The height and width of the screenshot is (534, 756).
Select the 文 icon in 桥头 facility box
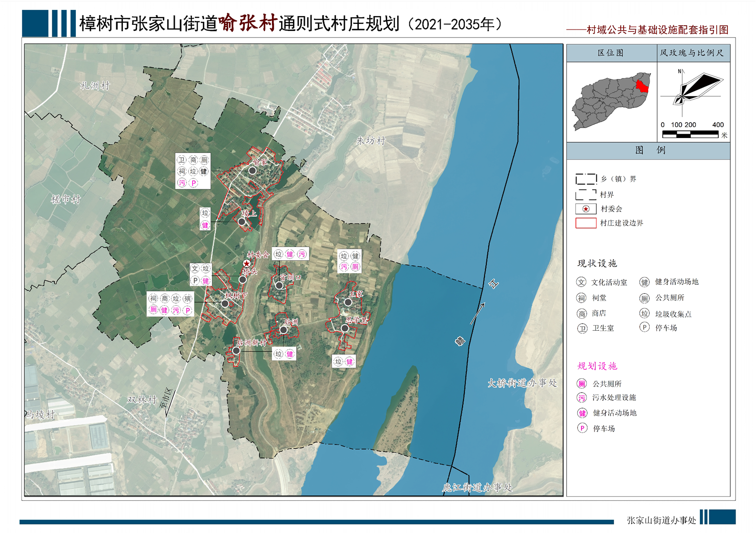(195, 269)
